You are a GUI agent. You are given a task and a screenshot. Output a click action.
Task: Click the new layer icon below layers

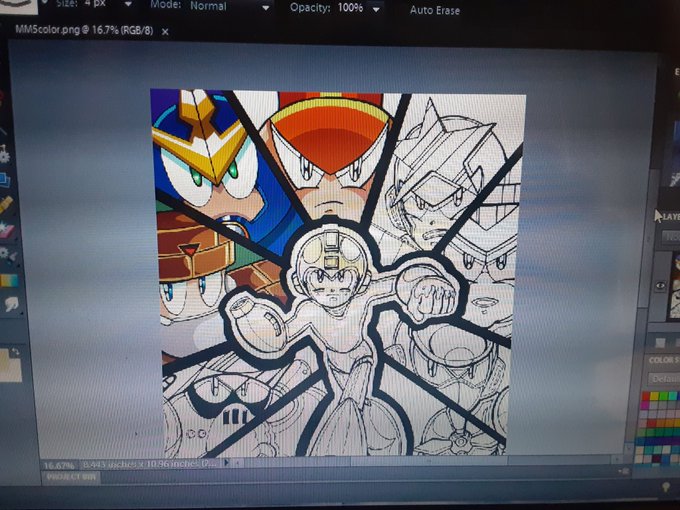tap(660, 343)
